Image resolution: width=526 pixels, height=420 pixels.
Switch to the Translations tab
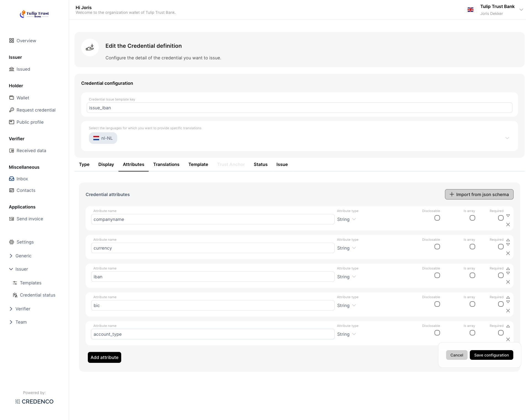pos(166,164)
